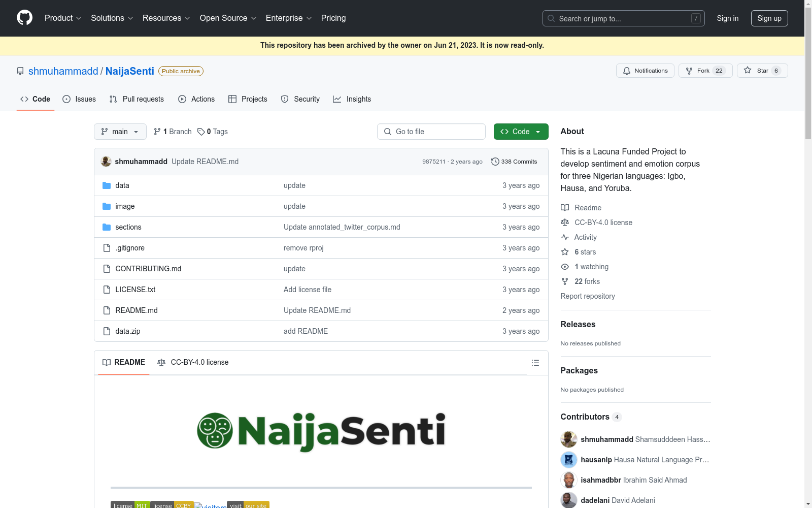Open commit message 'Add license file'

pos(308,290)
